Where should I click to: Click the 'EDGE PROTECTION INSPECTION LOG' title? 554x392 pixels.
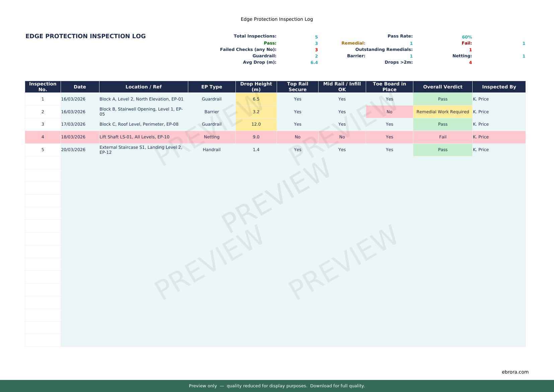pyautogui.click(x=85, y=36)
